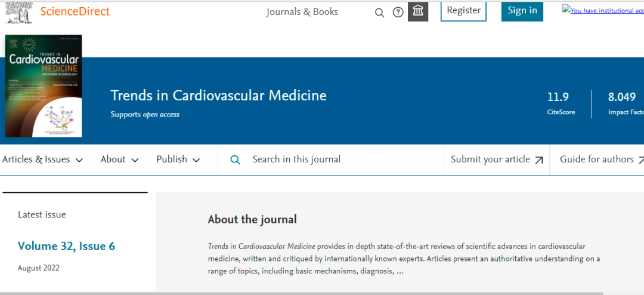
Task: Click the help question mark icon
Action: tap(398, 13)
